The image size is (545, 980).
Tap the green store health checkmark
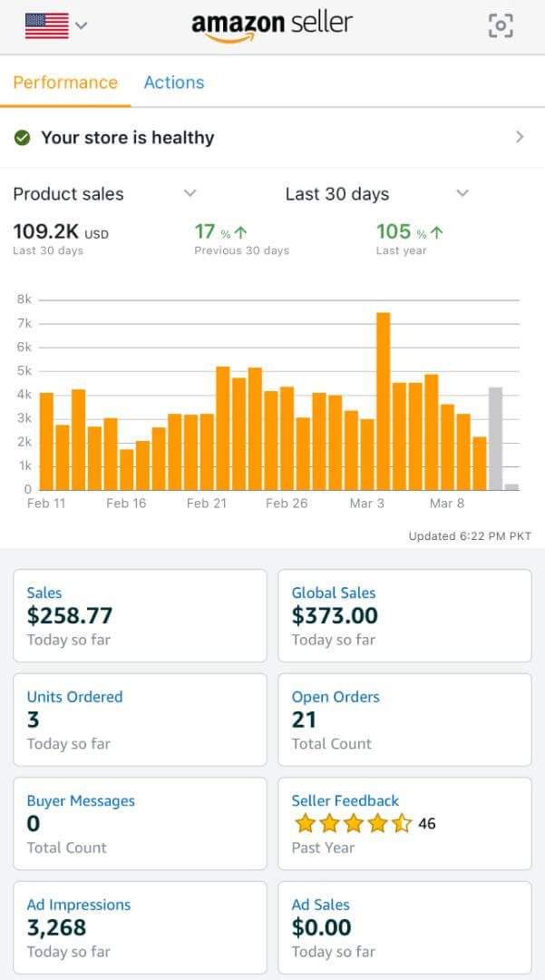click(23, 138)
